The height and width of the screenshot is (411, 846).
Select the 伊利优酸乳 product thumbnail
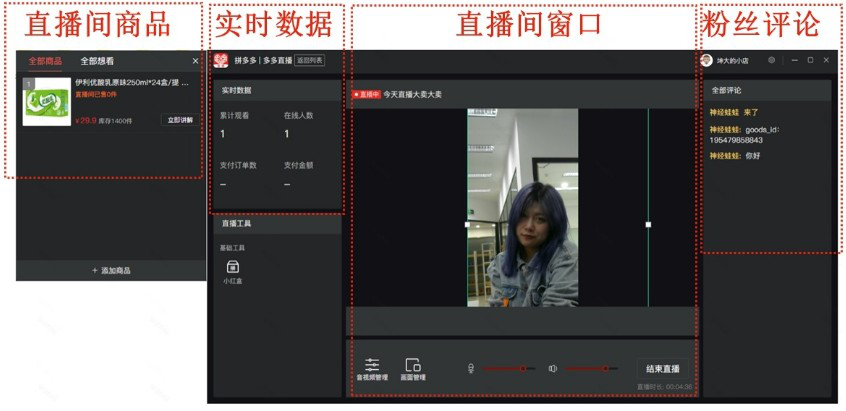pos(47,102)
